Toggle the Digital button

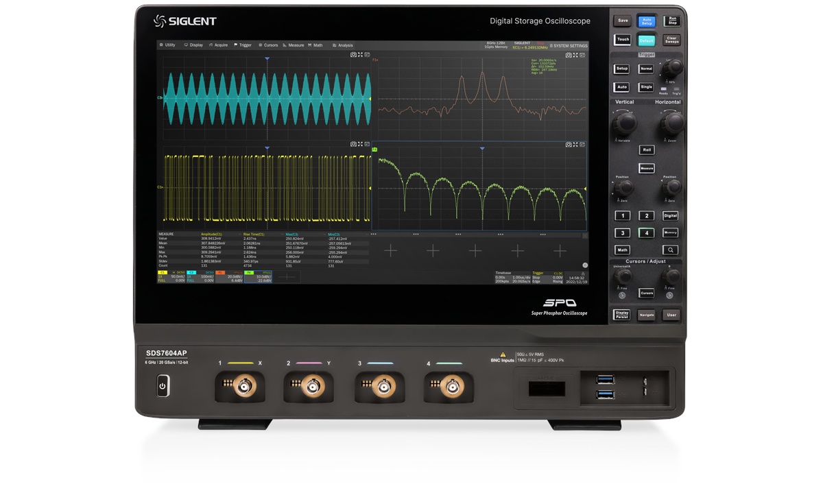pos(671,215)
